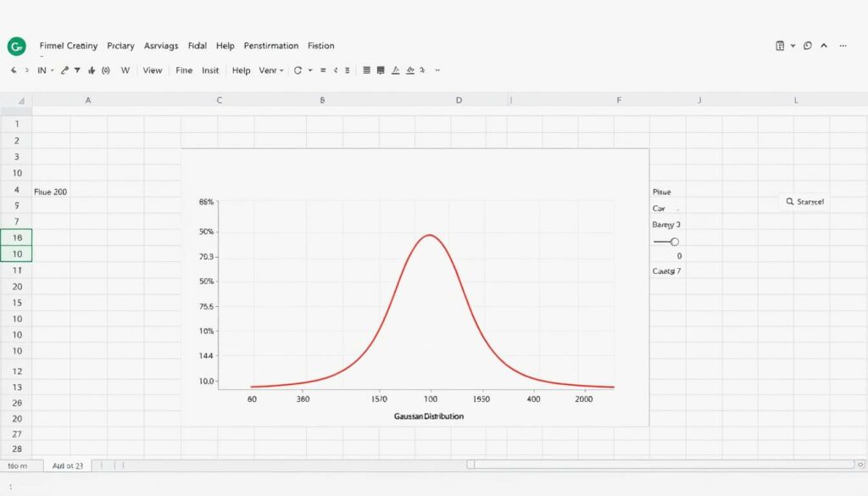Click the underlined text color icon
Image resolution: width=868 pixels, height=496 pixels.
pyautogui.click(x=395, y=70)
